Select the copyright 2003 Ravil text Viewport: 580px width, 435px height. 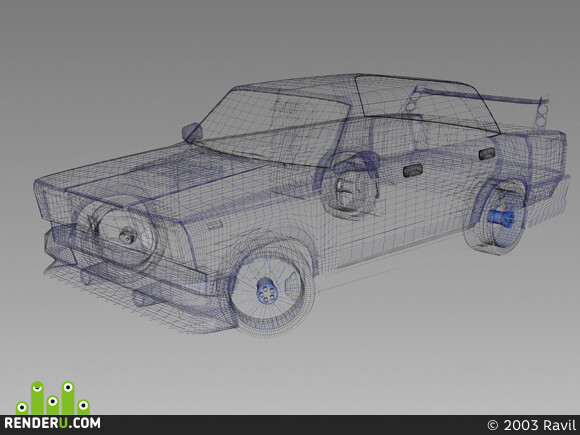tap(532, 425)
